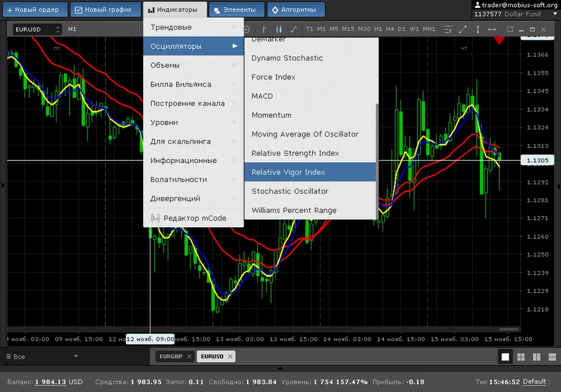Click the chart horizontal scrollbar handle

click(x=508, y=329)
